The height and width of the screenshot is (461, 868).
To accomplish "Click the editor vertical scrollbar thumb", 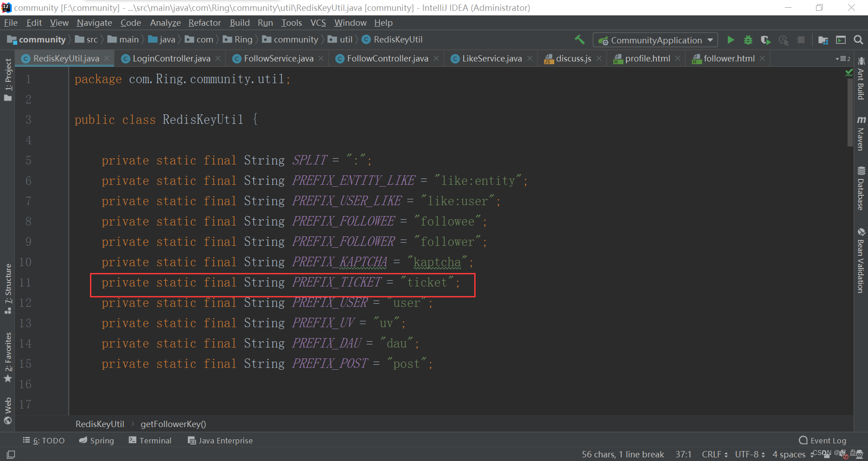I will [x=850, y=113].
